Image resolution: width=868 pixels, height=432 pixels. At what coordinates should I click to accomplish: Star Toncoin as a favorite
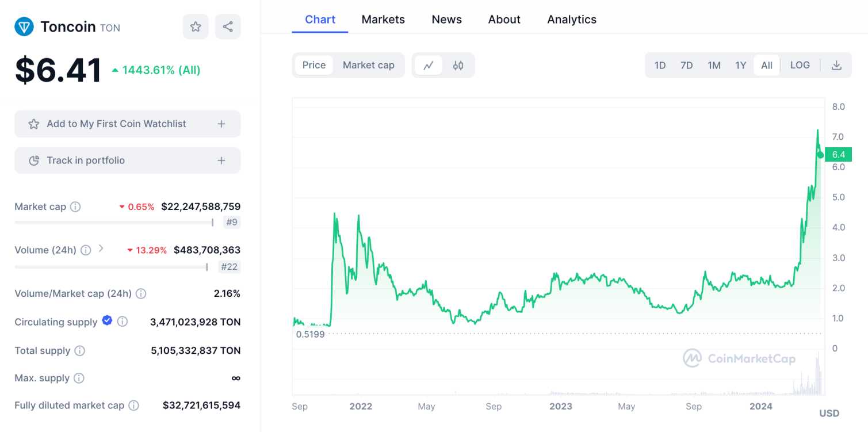(x=196, y=26)
